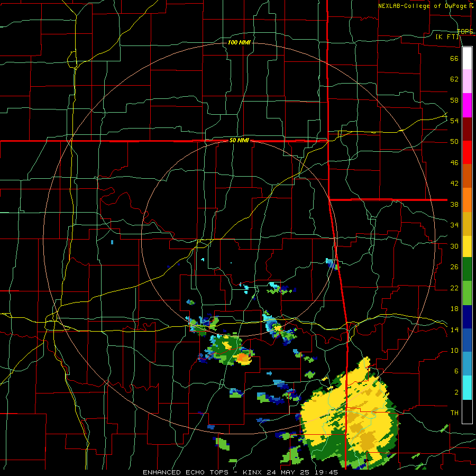
Task: Click the 18 legend value
Action: pos(454,309)
